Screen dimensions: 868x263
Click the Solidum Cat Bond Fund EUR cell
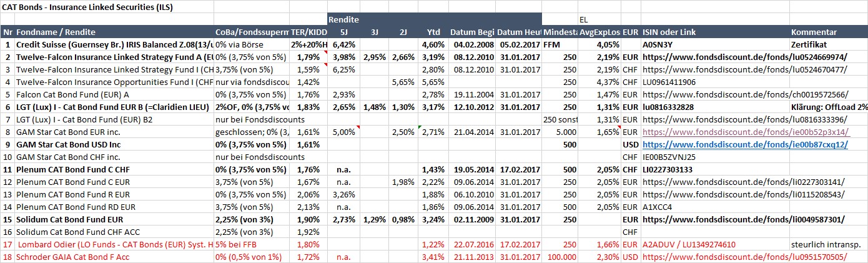click(69, 219)
